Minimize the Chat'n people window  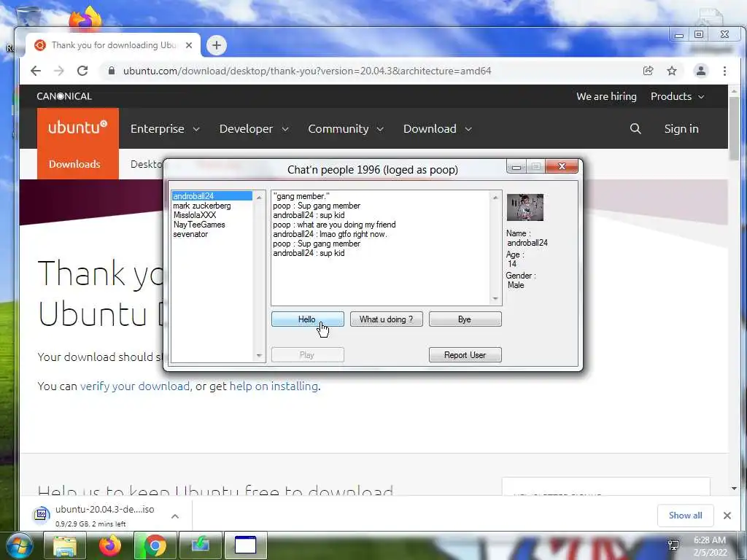pyautogui.click(x=516, y=166)
